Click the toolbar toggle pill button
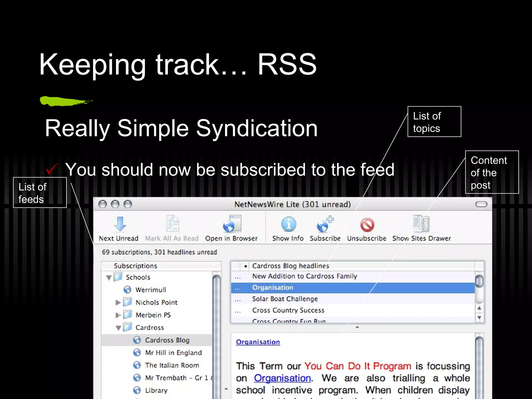This screenshot has height=399, width=532. [x=481, y=204]
